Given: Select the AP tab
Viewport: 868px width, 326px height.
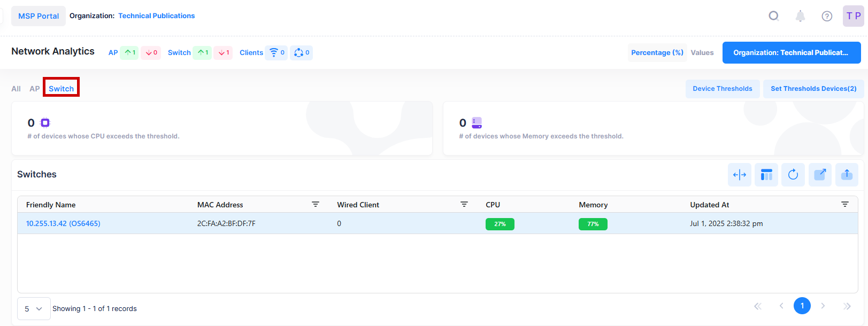Looking at the screenshot, I should click(34, 89).
